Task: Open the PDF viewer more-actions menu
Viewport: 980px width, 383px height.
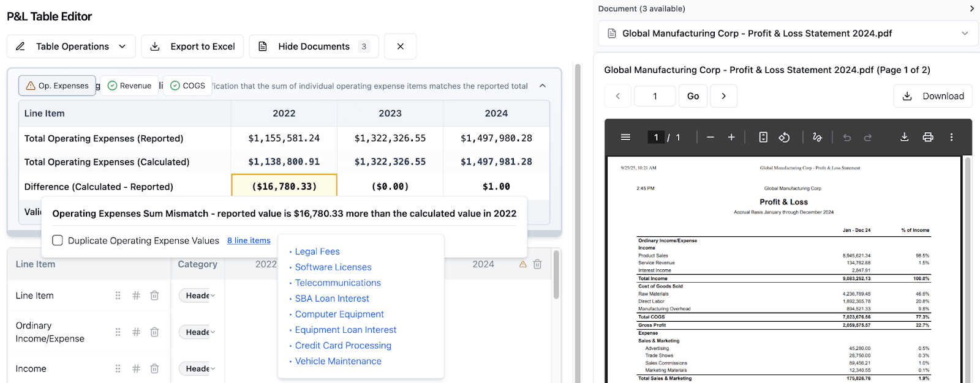Action: (951, 138)
